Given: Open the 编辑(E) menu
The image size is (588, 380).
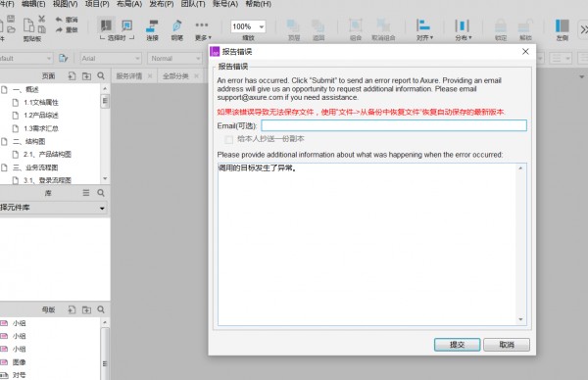Looking at the screenshot, I should point(33,4).
